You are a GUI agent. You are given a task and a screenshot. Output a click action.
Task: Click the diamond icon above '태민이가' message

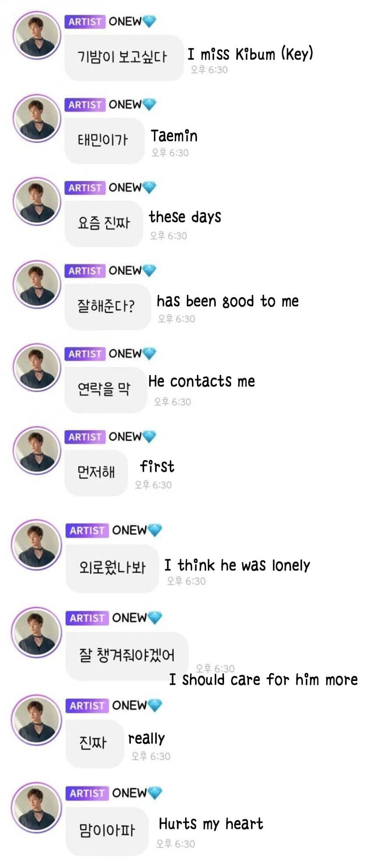click(149, 104)
